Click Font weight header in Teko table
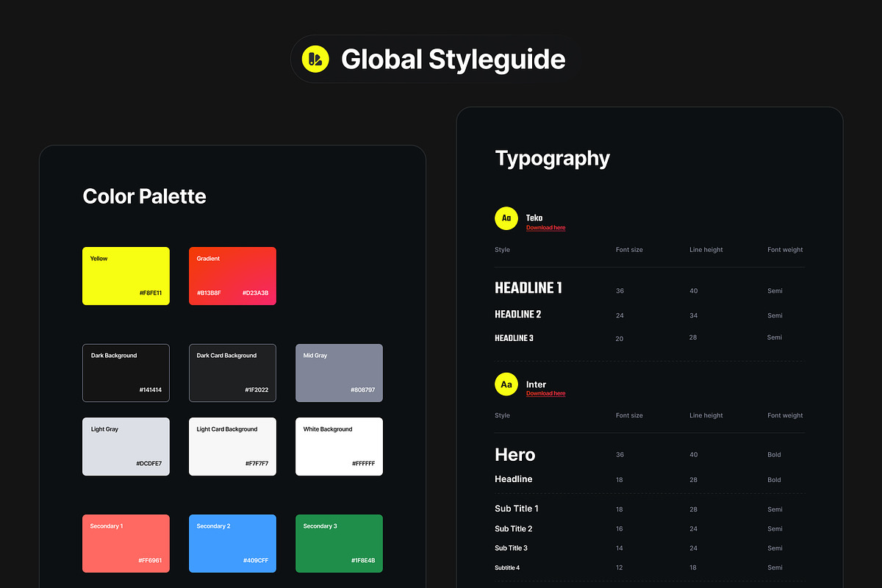 (785, 250)
